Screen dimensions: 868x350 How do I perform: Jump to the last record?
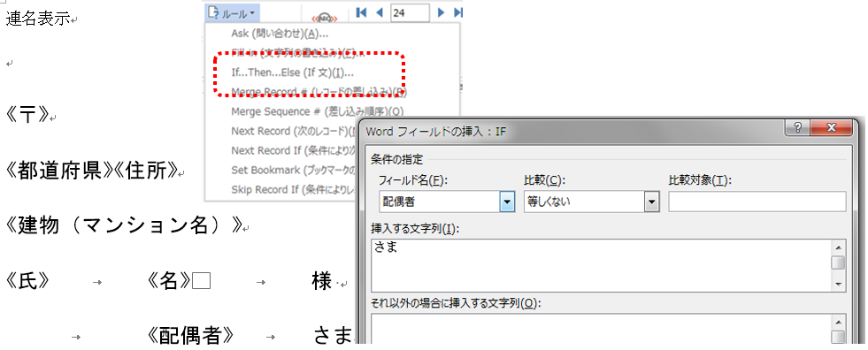pyautogui.click(x=457, y=12)
